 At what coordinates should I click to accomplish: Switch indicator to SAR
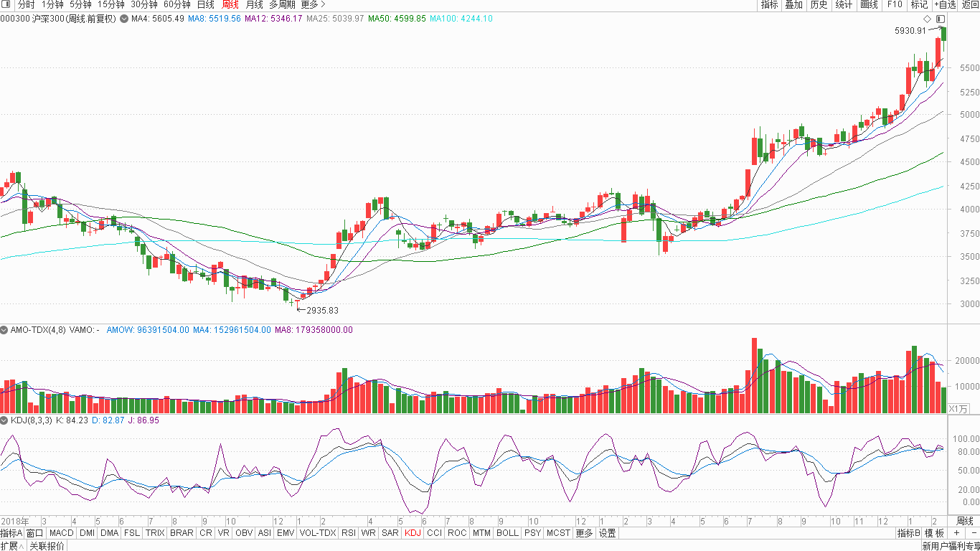(x=390, y=533)
